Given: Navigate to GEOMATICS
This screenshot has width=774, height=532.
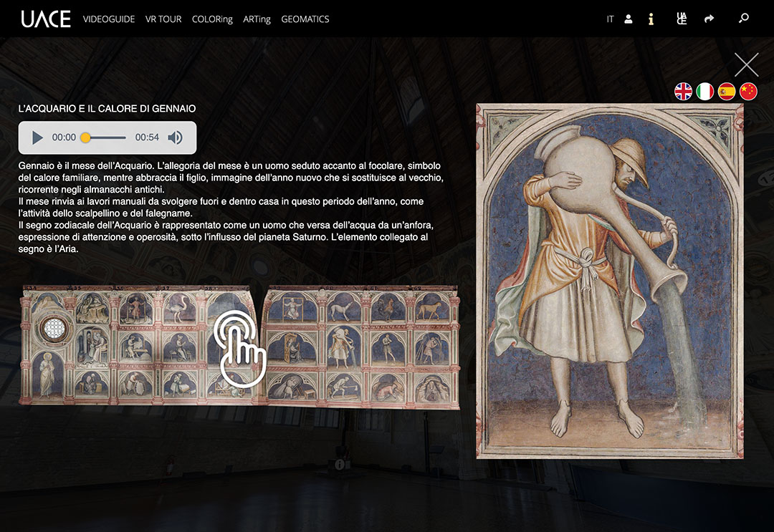Looking at the screenshot, I should click(x=305, y=19).
